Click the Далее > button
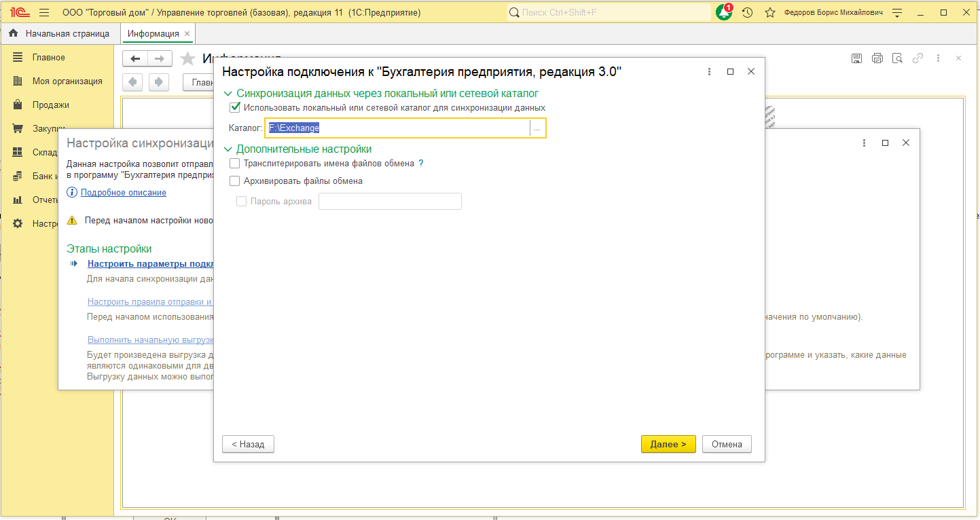Image resolution: width=980 pixels, height=520 pixels. point(668,444)
